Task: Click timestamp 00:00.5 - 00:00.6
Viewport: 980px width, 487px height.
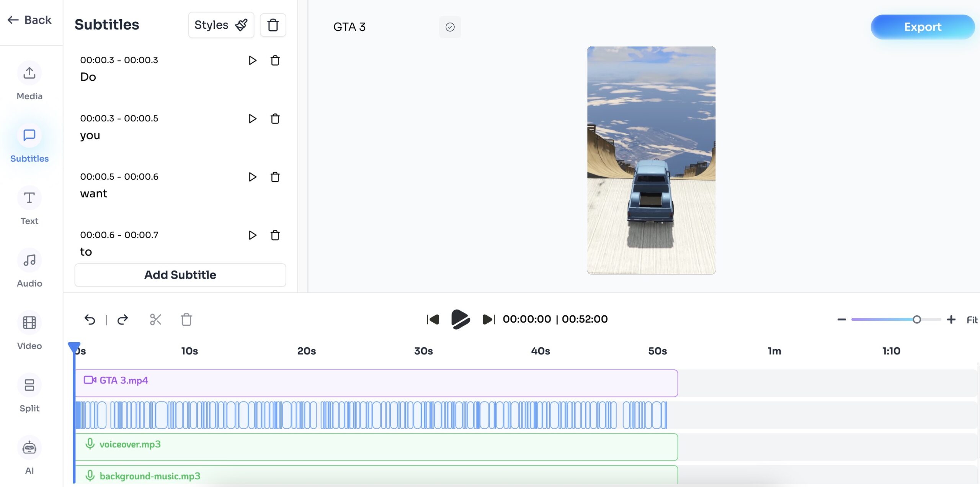Action: pos(119,177)
